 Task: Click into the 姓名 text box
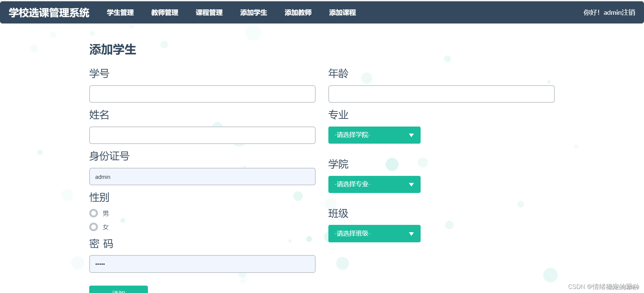202,135
